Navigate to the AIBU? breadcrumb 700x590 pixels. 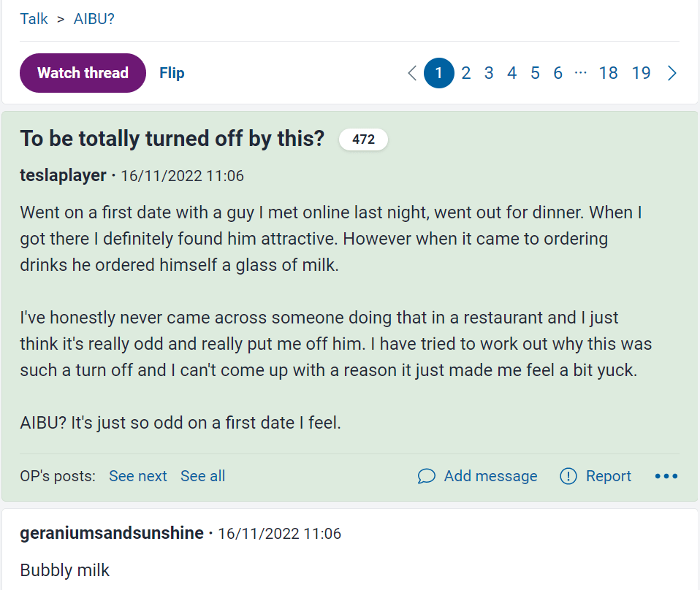click(94, 19)
